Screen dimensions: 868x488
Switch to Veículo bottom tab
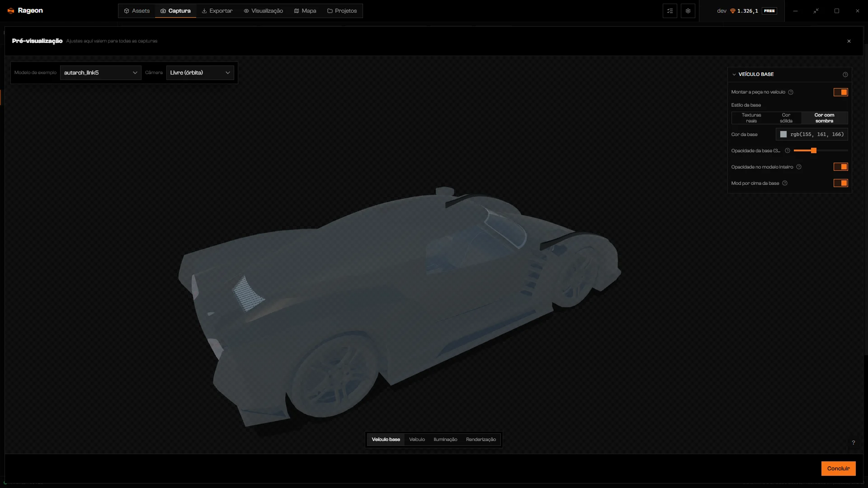pyautogui.click(x=417, y=440)
